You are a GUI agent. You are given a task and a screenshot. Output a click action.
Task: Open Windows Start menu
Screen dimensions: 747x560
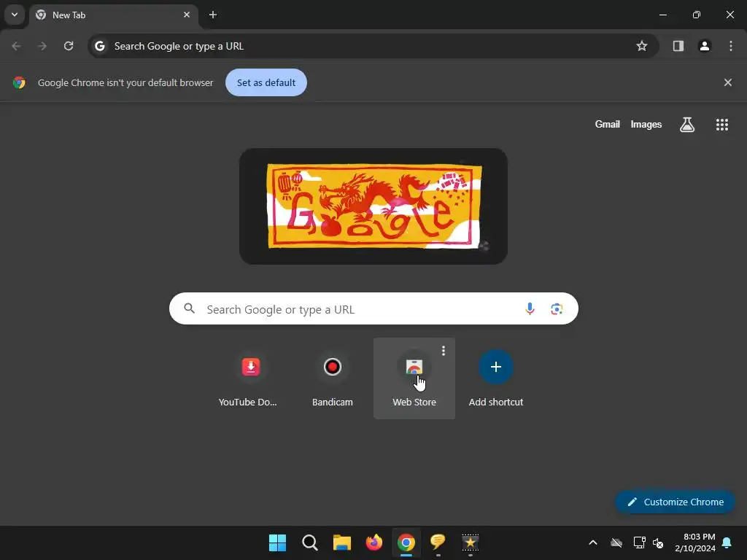click(x=277, y=542)
